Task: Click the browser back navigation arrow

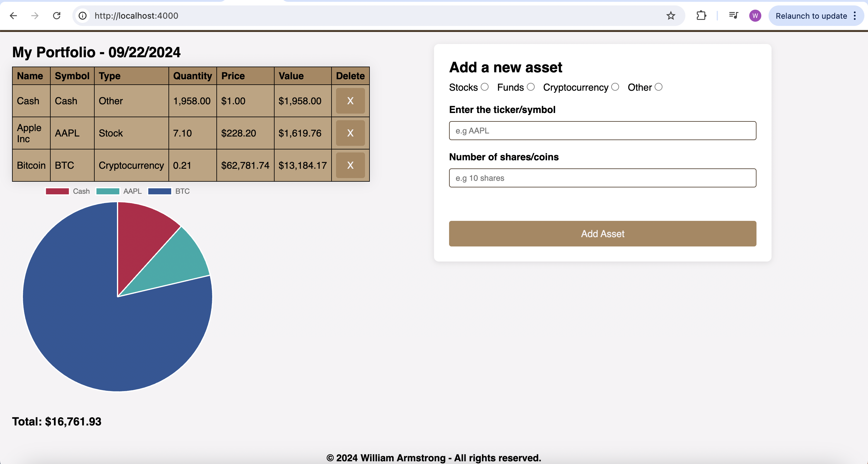Action: pyautogui.click(x=13, y=15)
